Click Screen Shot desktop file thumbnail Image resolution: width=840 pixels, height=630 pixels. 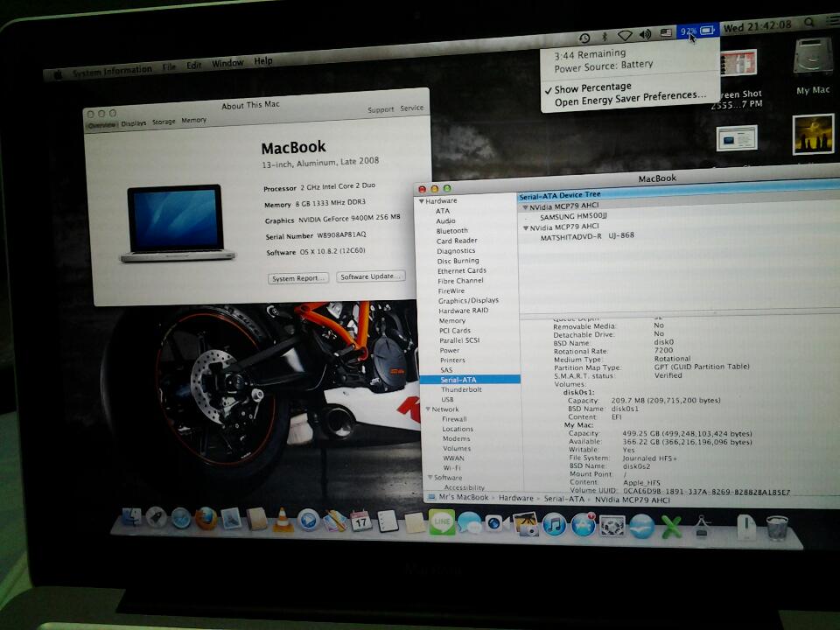pos(738,65)
